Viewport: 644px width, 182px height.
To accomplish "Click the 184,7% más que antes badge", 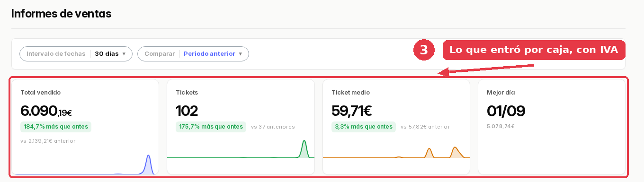I will 55,127.
